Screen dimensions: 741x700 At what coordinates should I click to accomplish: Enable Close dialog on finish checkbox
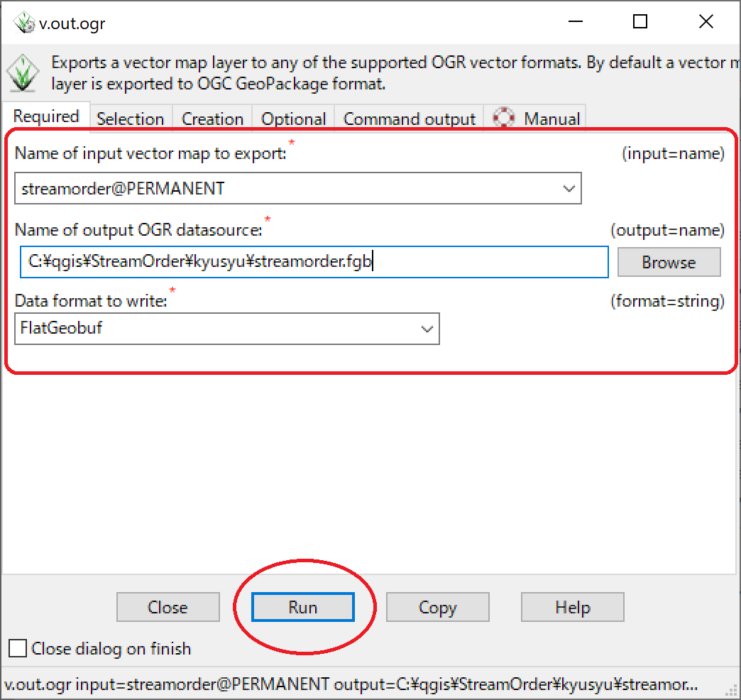[x=18, y=648]
